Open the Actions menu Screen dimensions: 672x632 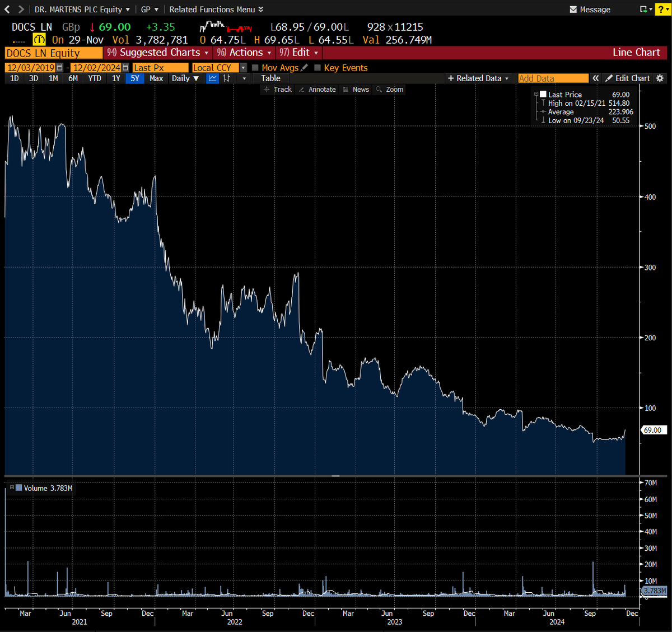(244, 52)
